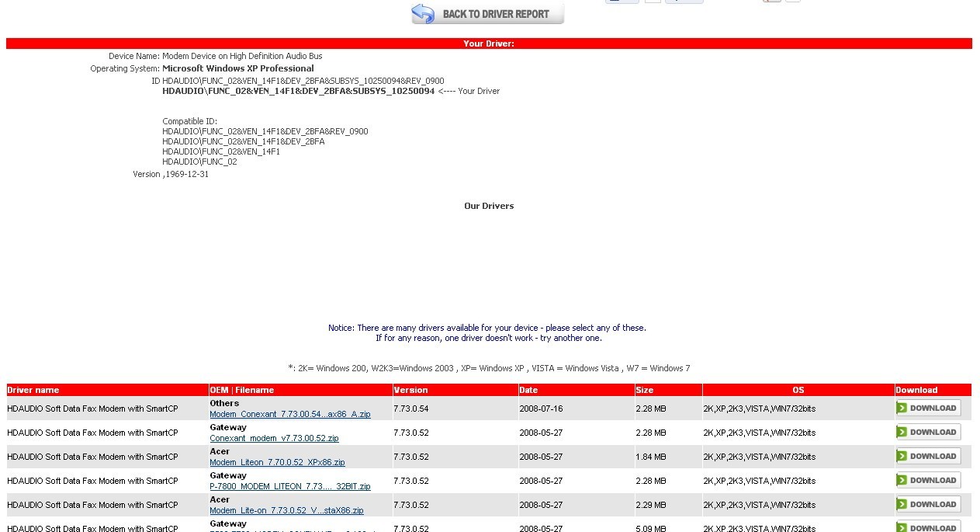Click the Others OEM label
This screenshot has width=980, height=532.
(224, 403)
